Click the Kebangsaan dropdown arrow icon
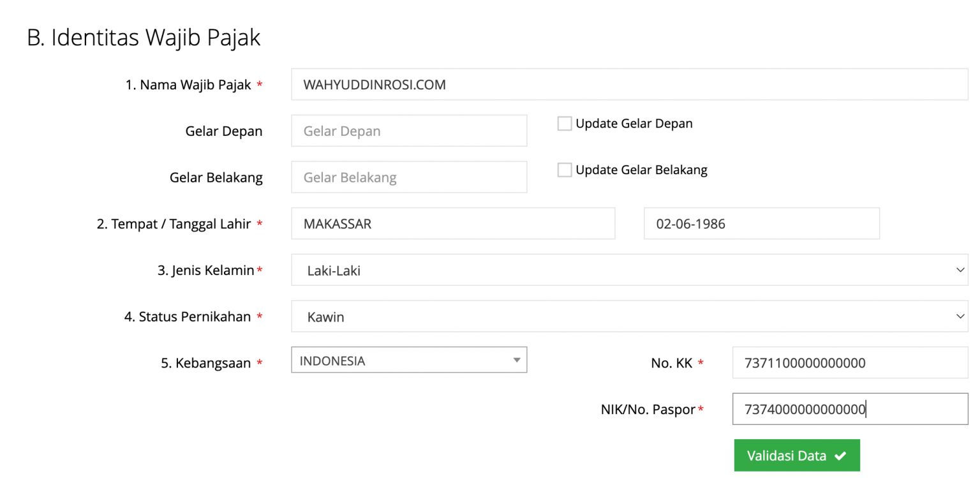 pyautogui.click(x=517, y=360)
